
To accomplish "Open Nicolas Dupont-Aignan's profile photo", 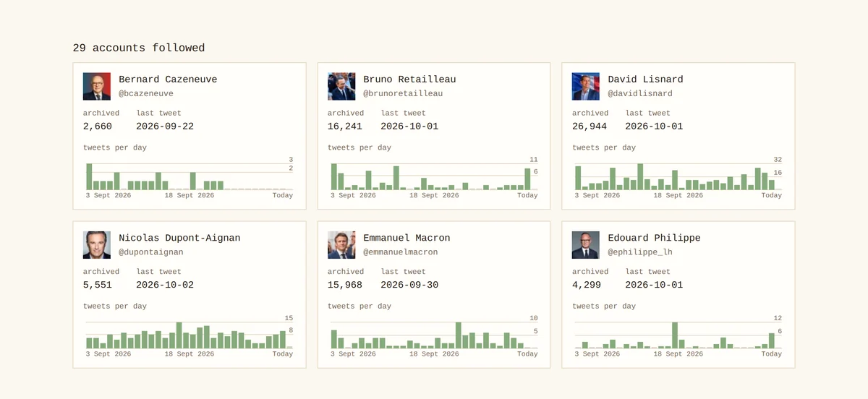I will [97, 245].
